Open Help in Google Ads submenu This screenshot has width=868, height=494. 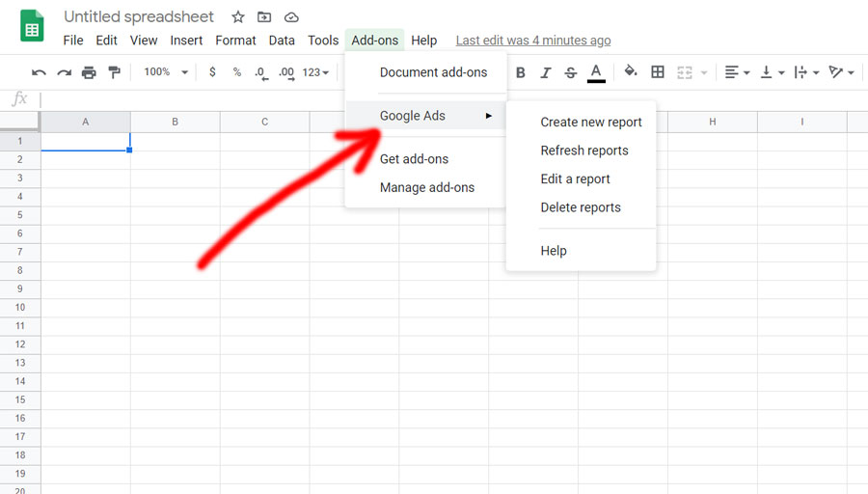581,251
